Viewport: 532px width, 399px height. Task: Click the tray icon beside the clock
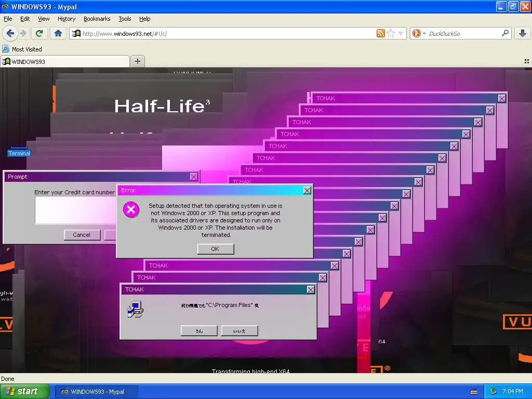[493, 392]
